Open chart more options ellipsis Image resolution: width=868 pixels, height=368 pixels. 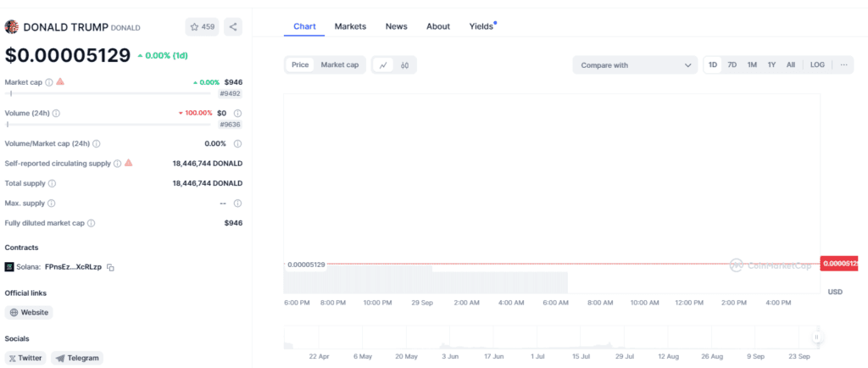[x=843, y=64]
